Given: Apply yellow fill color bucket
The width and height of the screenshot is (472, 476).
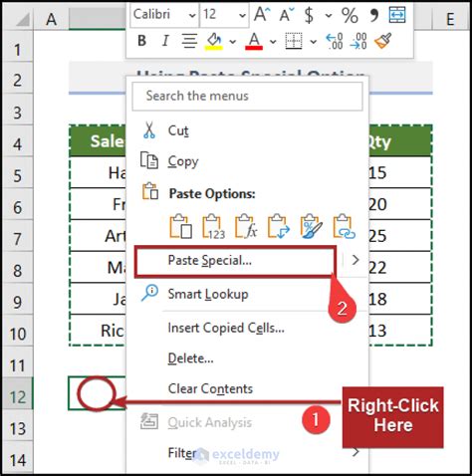Looking at the screenshot, I should click(x=214, y=41).
